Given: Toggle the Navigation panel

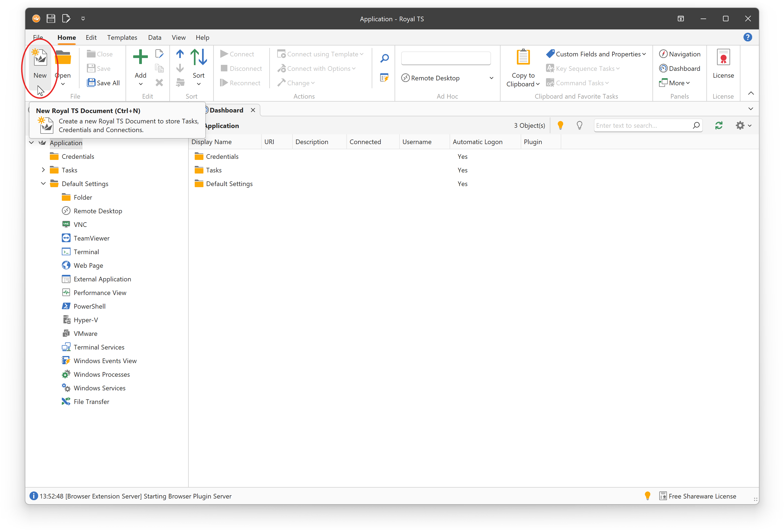Looking at the screenshot, I should click(680, 54).
